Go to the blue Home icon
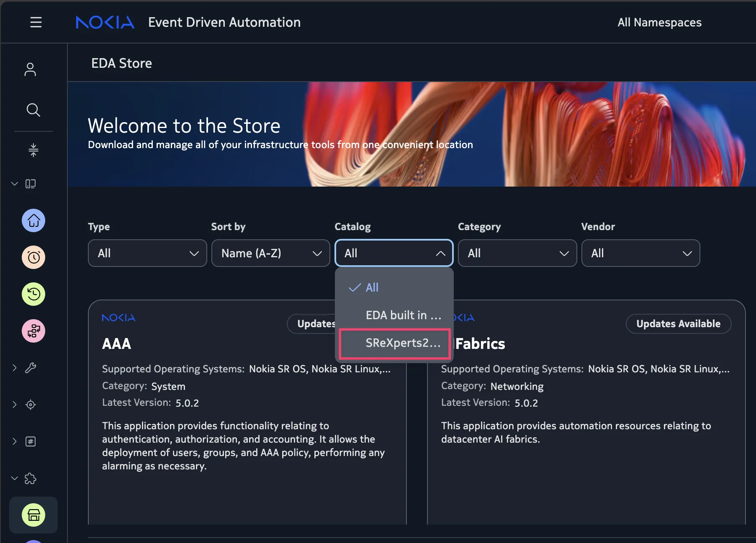 tap(33, 220)
